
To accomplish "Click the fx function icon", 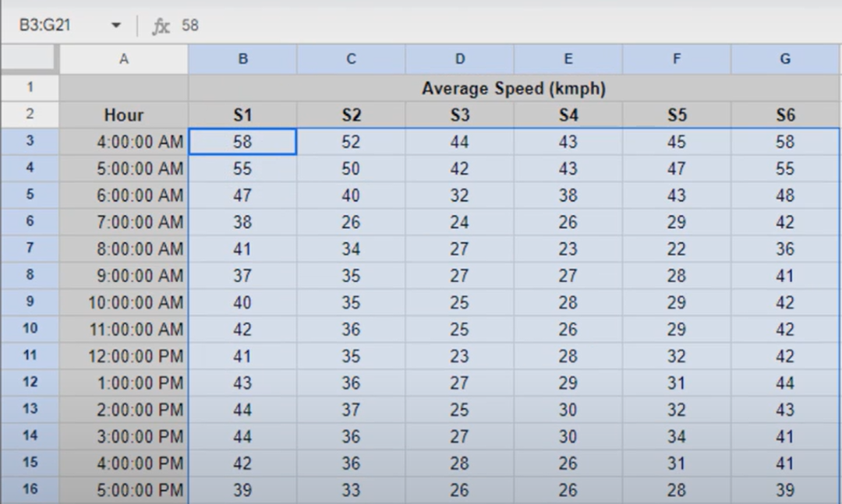I will click(x=161, y=26).
